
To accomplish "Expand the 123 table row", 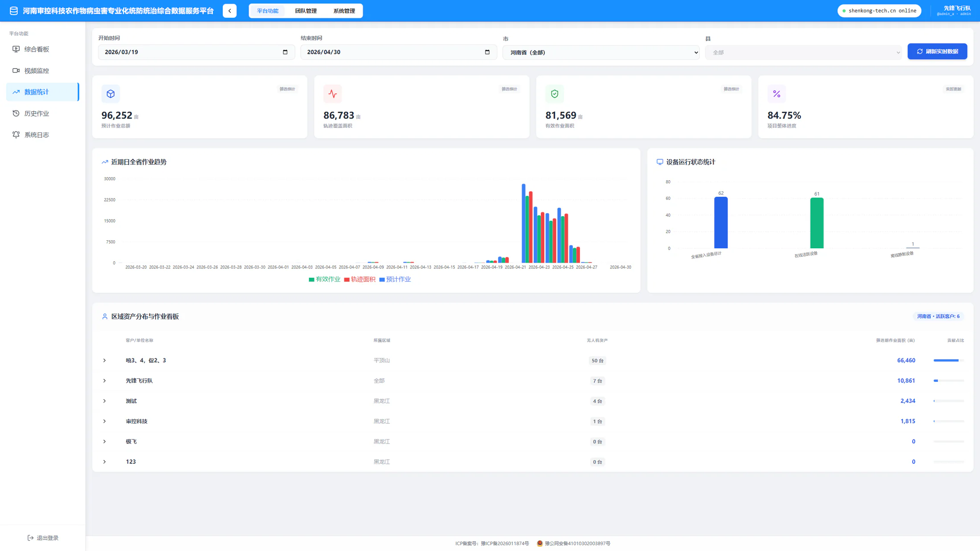I will [105, 462].
